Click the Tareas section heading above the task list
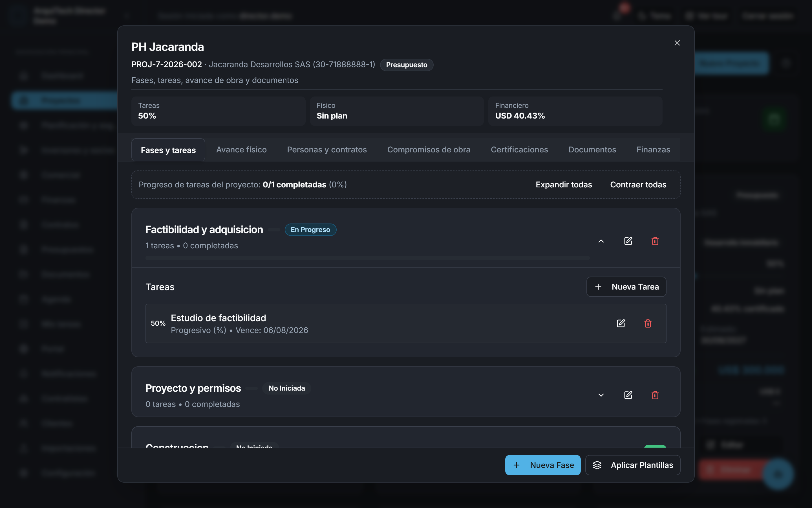The height and width of the screenshot is (508, 812). [x=160, y=287]
